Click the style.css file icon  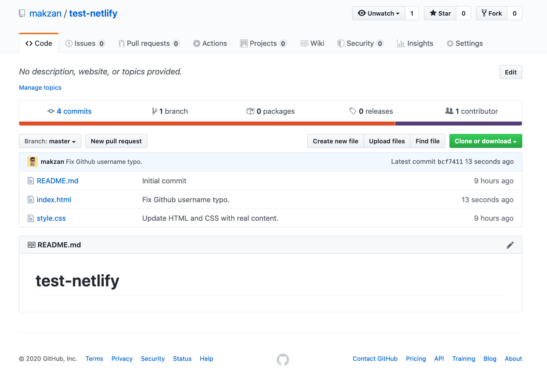[x=31, y=218]
